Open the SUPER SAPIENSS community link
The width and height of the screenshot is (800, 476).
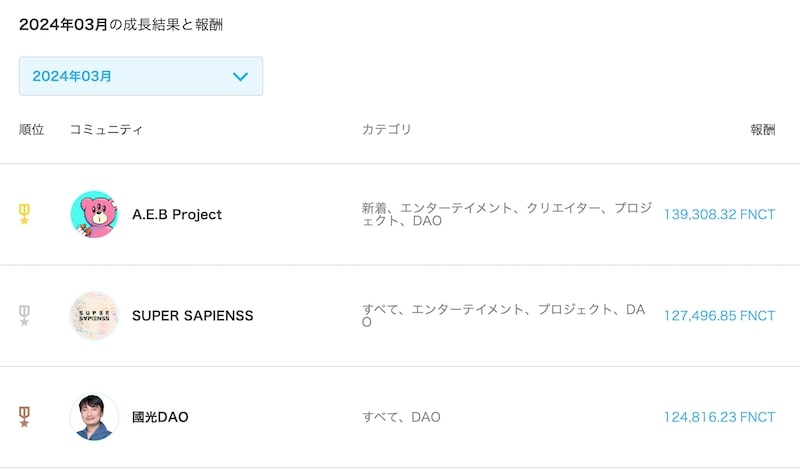click(192, 316)
